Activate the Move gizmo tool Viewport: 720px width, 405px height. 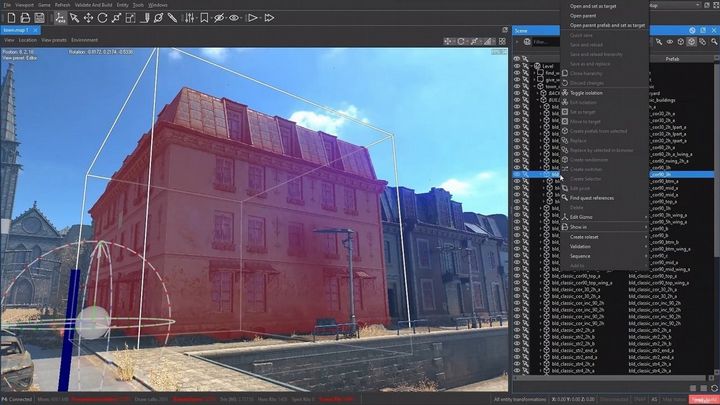(x=88, y=17)
